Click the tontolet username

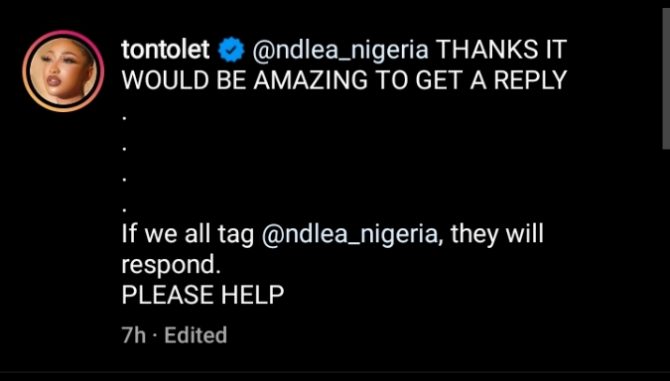coord(165,50)
